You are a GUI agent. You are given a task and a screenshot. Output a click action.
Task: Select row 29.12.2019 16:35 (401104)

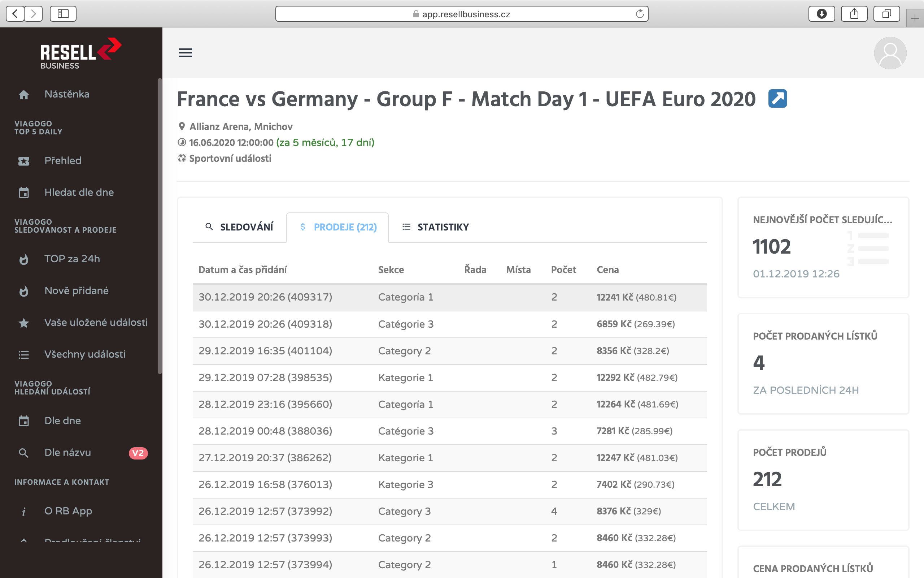point(450,351)
